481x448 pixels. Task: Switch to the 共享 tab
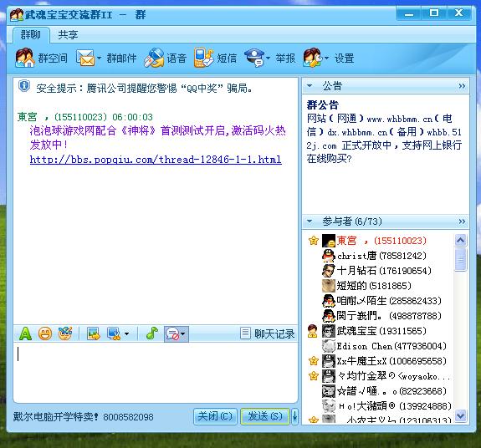click(68, 34)
